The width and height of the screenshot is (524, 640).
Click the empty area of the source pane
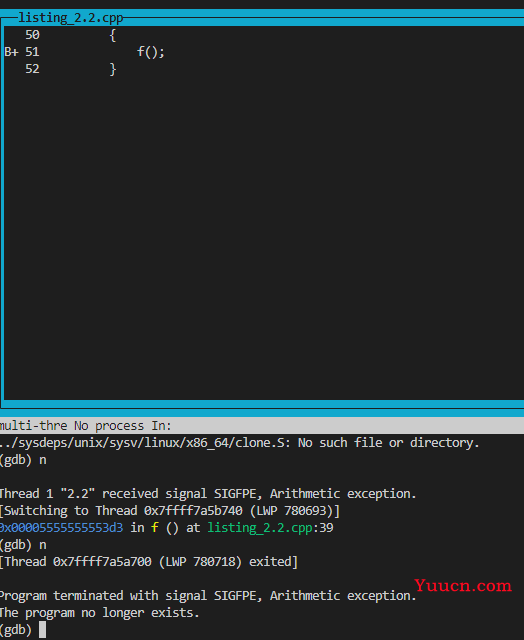point(264,237)
